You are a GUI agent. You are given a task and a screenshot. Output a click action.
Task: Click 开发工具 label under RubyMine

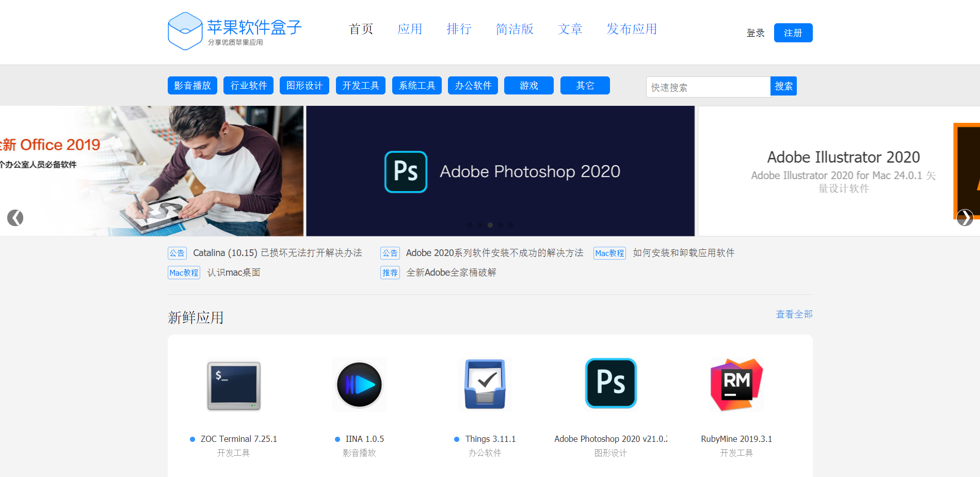[x=736, y=453]
